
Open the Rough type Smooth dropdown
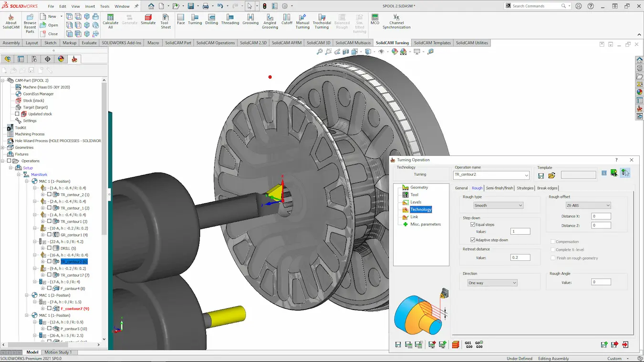pos(498,206)
